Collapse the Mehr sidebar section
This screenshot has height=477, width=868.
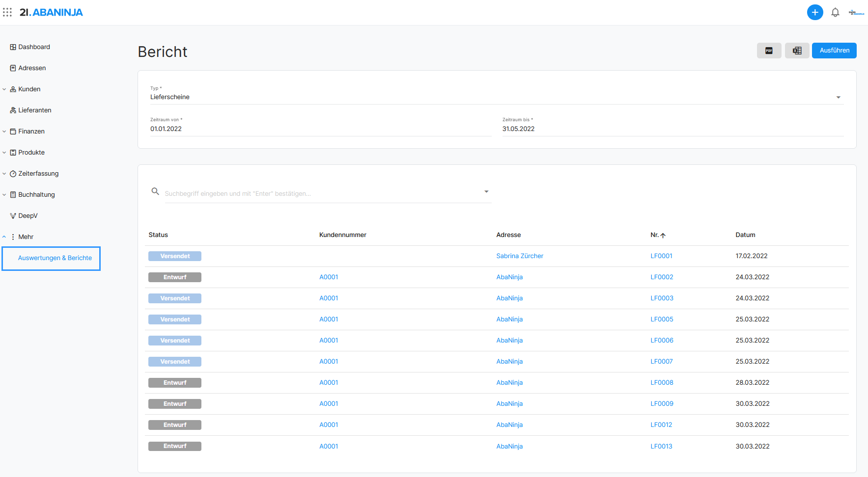(x=4, y=237)
